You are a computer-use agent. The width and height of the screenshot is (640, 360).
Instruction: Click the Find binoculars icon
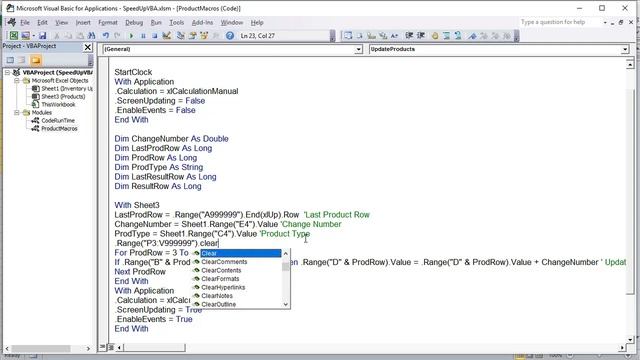[x=91, y=36]
